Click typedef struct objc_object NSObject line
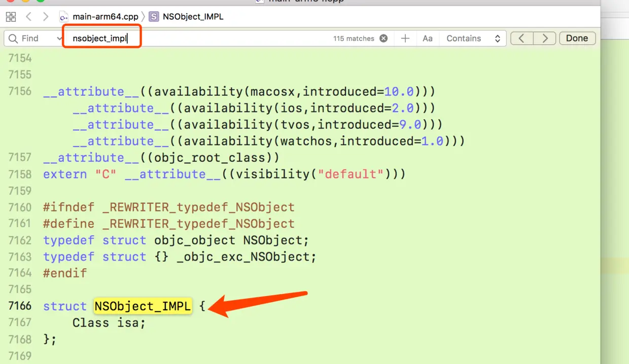This screenshot has height=364, width=629. pyautogui.click(x=176, y=240)
